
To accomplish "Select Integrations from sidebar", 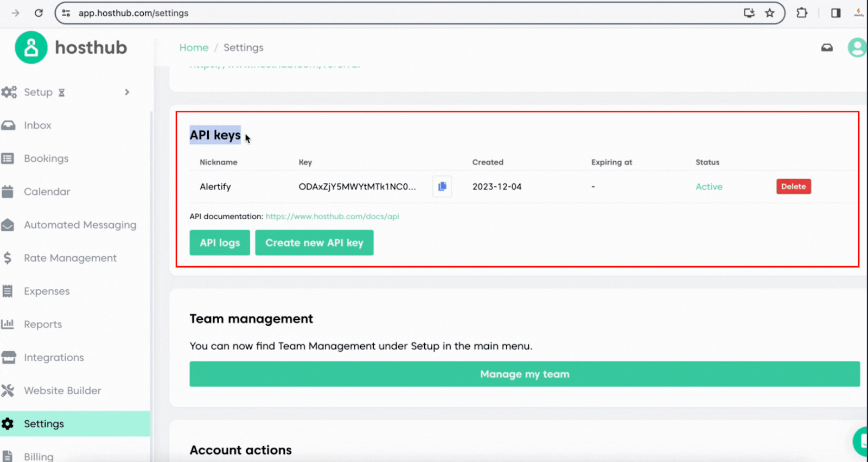I will pyautogui.click(x=54, y=357).
